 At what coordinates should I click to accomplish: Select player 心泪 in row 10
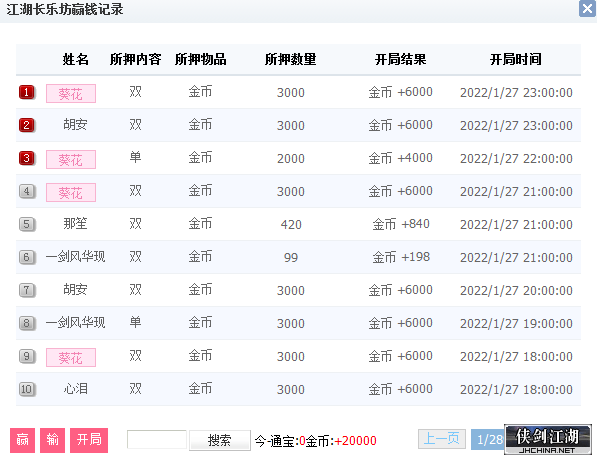point(75,389)
